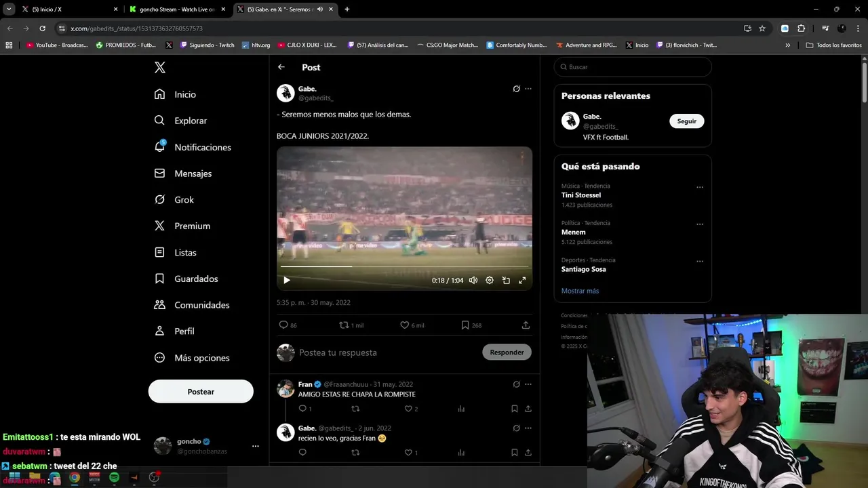Play the Boca Juniors video
The image size is (868, 488).
286,280
